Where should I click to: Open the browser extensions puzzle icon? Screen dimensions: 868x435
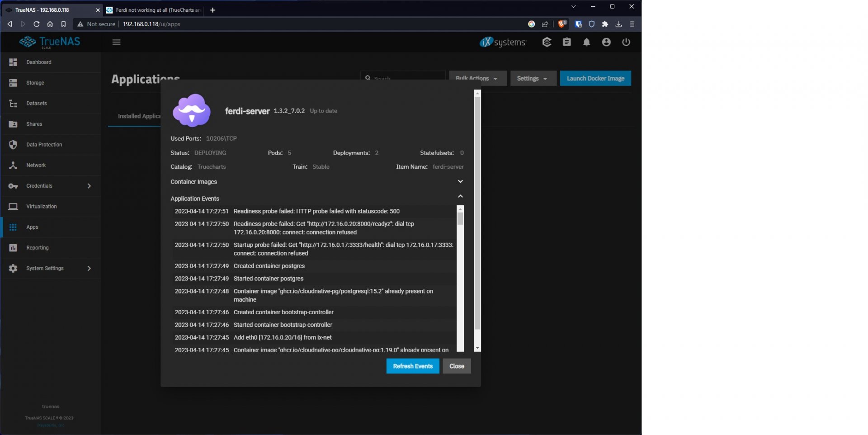(605, 24)
